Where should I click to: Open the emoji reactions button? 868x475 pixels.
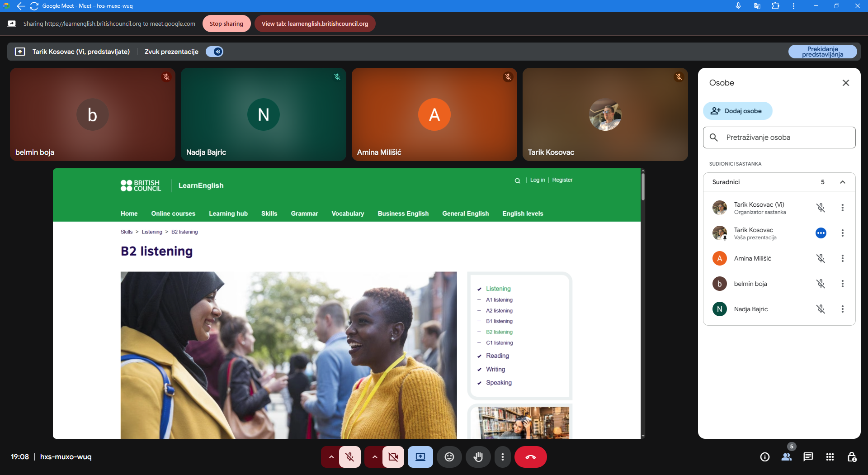click(x=449, y=457)
